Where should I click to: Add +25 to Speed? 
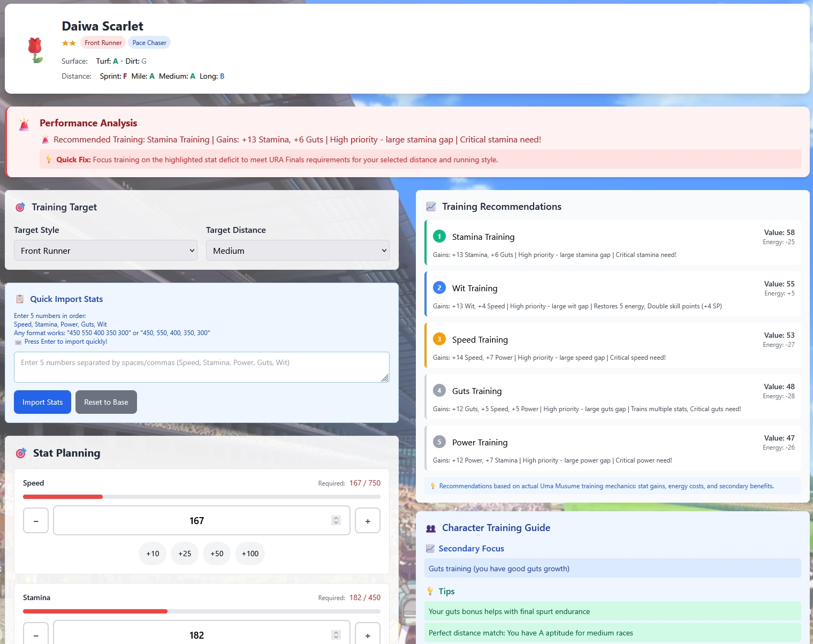185,554
